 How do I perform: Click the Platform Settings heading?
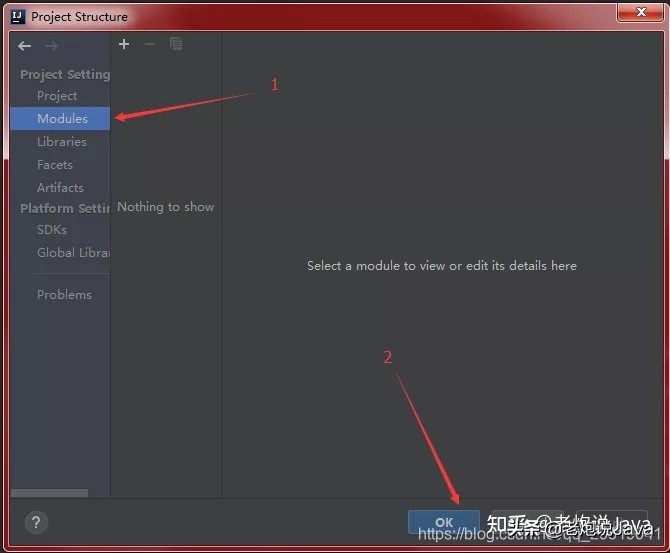pos(65,208)
